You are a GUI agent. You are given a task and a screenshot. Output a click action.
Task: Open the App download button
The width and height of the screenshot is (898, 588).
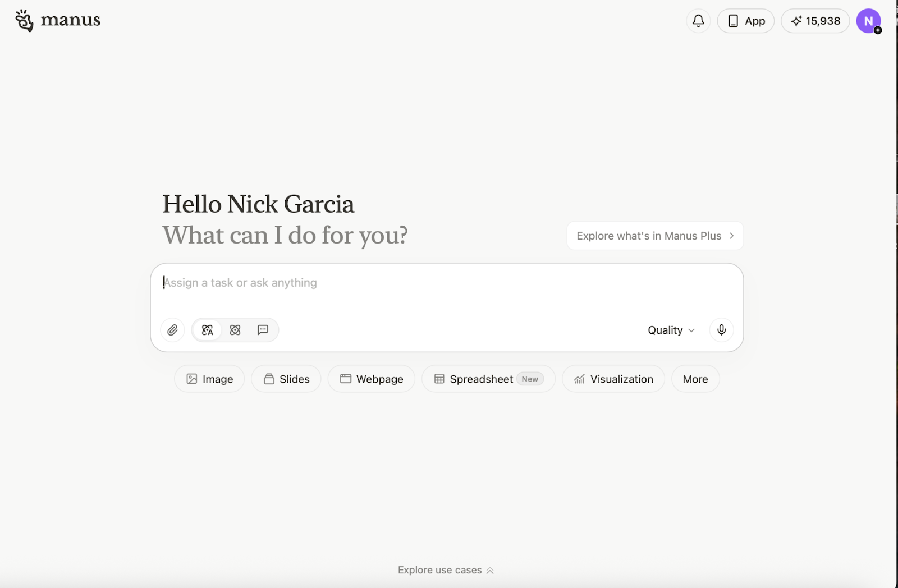coord(746,21)
